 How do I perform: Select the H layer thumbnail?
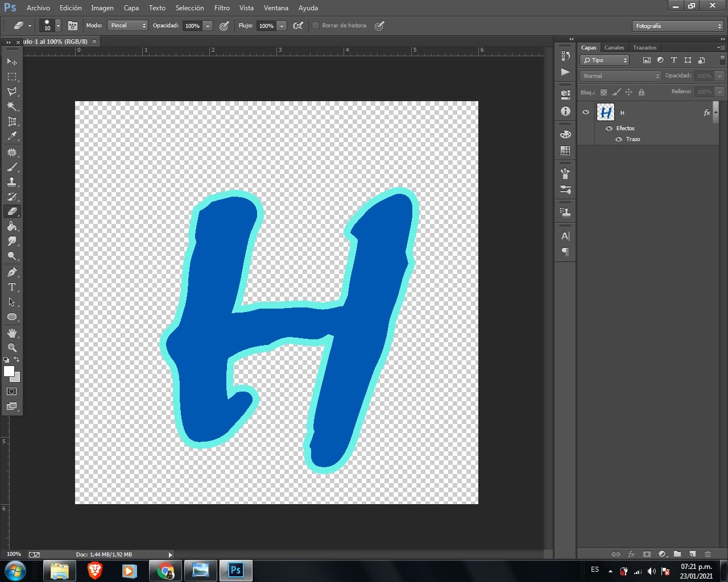606,112
